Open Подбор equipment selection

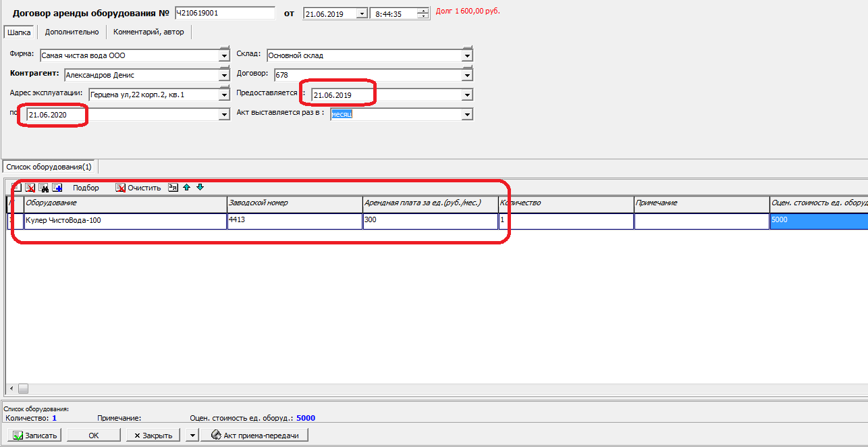[x=86, y=188]
